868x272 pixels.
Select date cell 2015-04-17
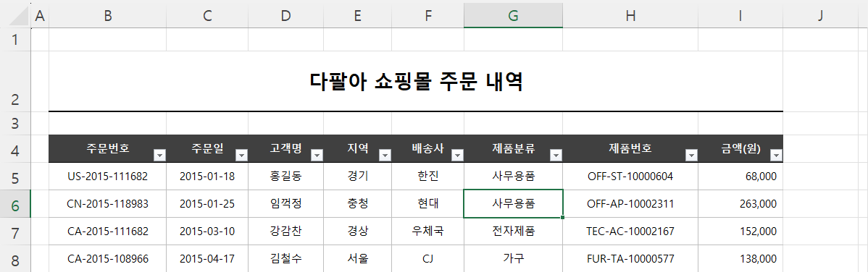coord(207,258)
